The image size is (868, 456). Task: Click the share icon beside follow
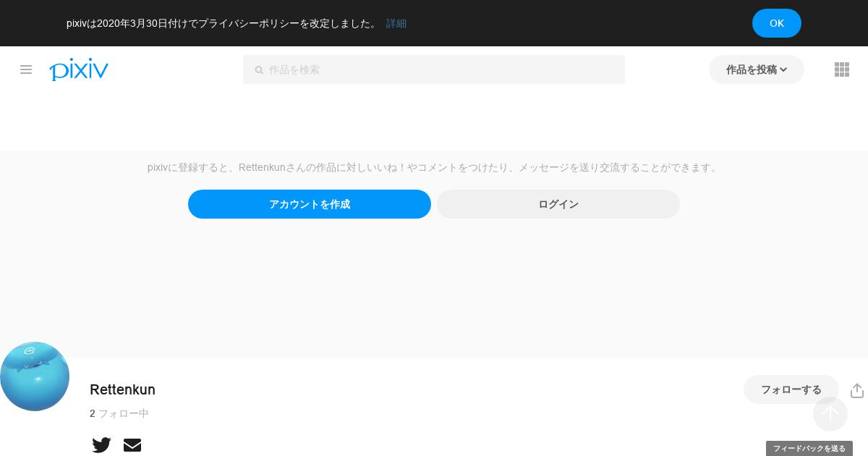click(857, 390)
